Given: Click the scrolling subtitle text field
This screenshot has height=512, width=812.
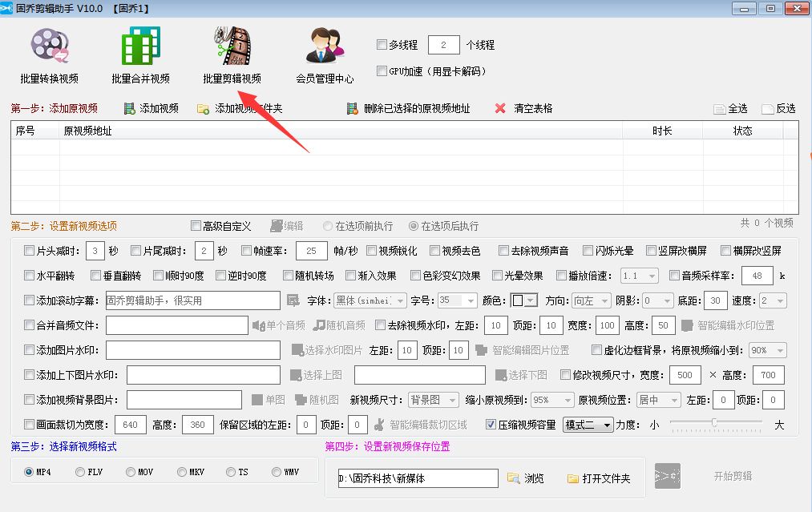Looking at the screenshot, I should tap(192, 300).
